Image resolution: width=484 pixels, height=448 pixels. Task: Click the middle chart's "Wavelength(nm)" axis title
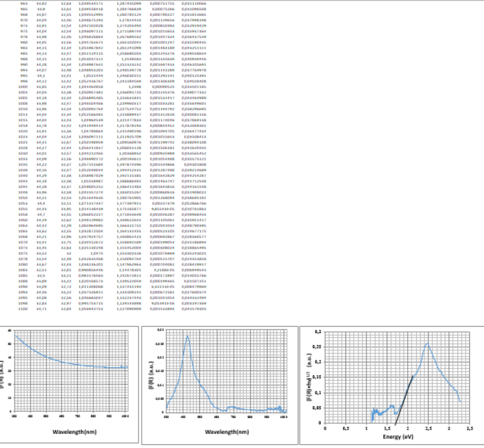(x=227, y=432)
